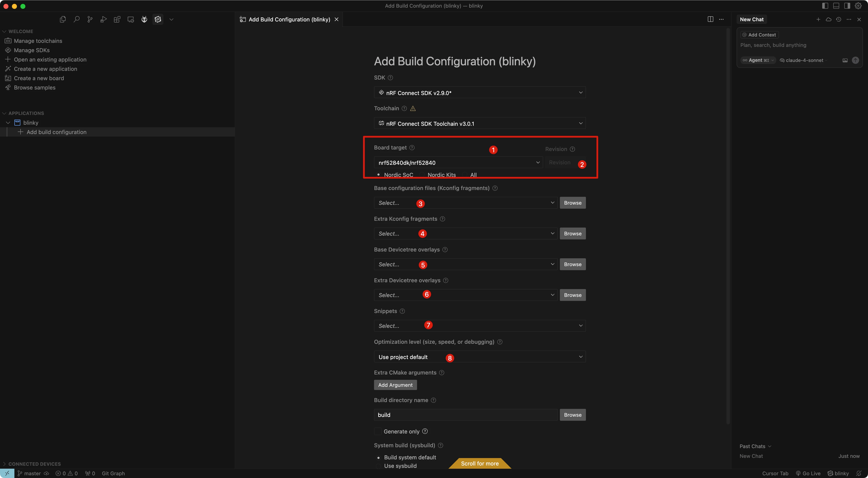The height and width of the screenshot is (478, 868).
Task: Enable the Generate only checkbox
Action: pos(378,432)
